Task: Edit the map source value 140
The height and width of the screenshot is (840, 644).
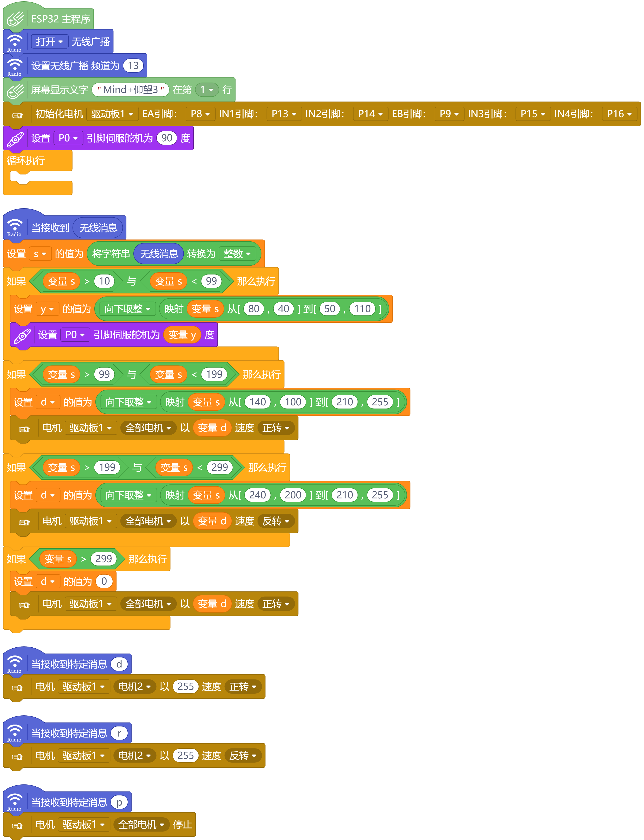Action: [258, 402]
